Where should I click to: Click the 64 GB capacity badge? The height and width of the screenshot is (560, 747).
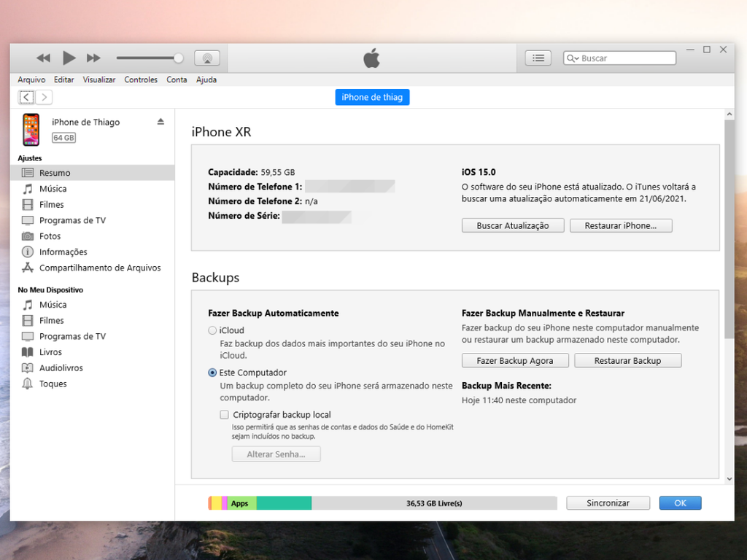(x=64, y=138)
